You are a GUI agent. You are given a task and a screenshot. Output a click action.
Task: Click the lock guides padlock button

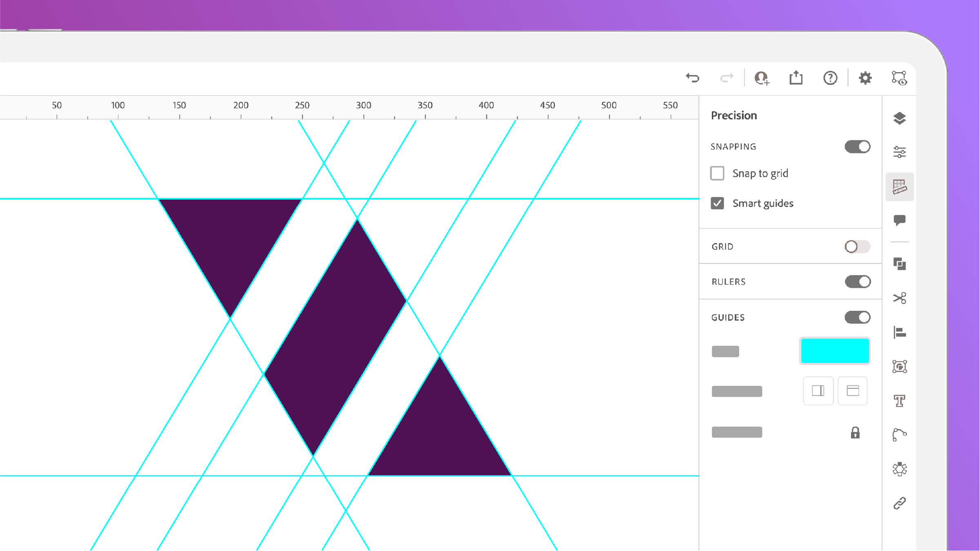coord(855,432)
